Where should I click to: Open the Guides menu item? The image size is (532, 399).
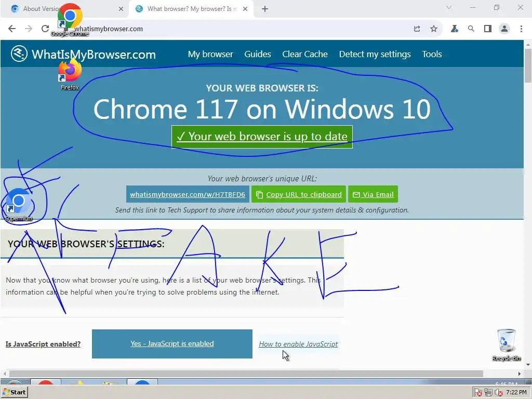point(258,54)
